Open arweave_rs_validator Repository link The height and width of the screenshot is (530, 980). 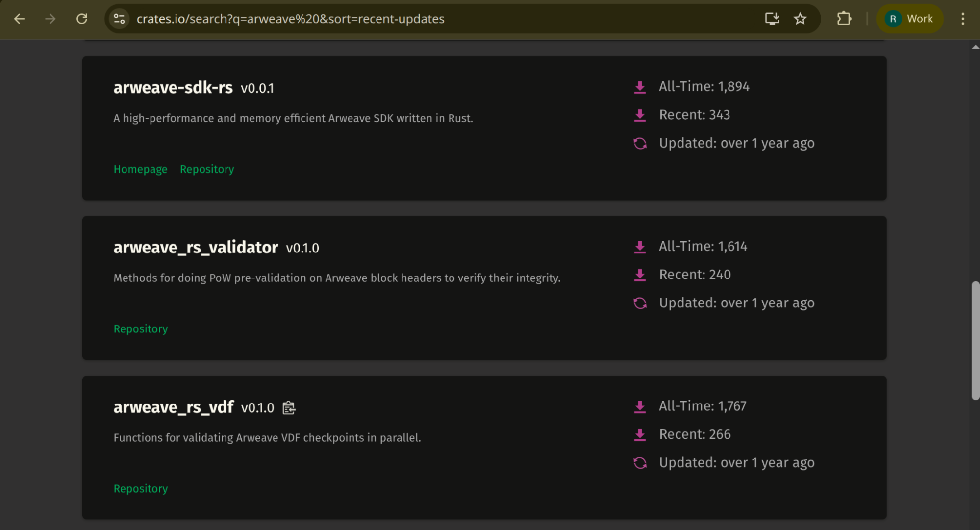[x=141, y=329]
